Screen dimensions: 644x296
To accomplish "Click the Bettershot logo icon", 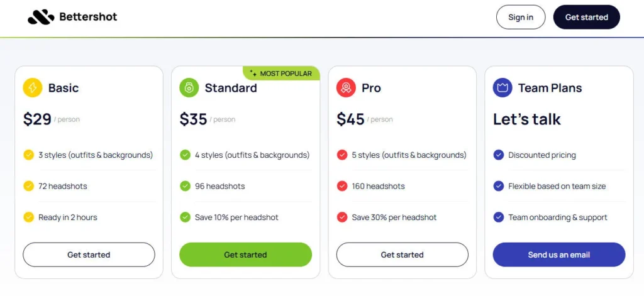I will click(x=41, y=18).
